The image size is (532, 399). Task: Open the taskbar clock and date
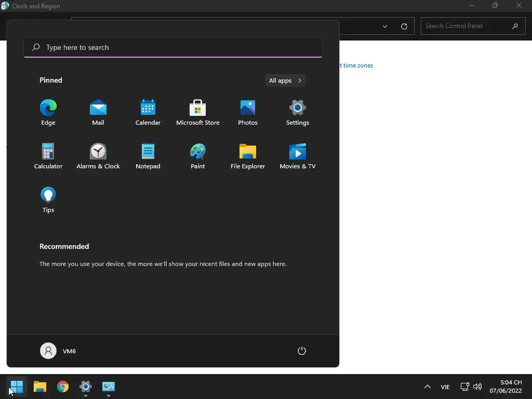click(506, 387)
